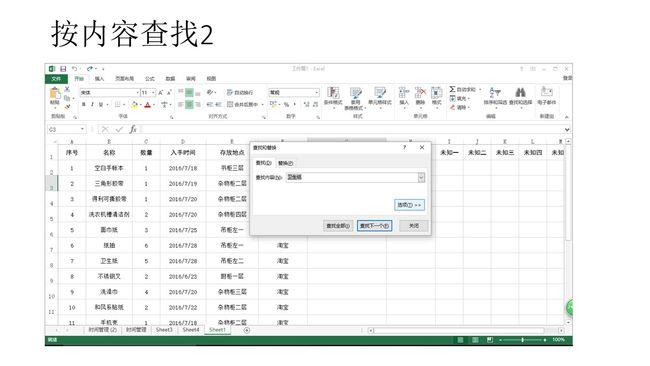This screenshot has width=650, height=366.
Task: Toggle left horizontal text alignment
Action: pos(181,105)
